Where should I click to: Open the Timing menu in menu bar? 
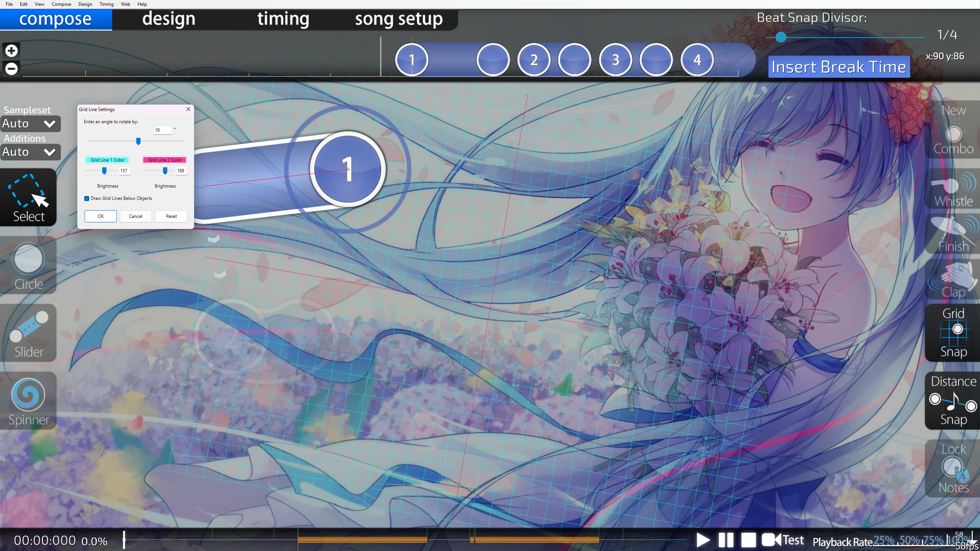[x=106, y=4]
